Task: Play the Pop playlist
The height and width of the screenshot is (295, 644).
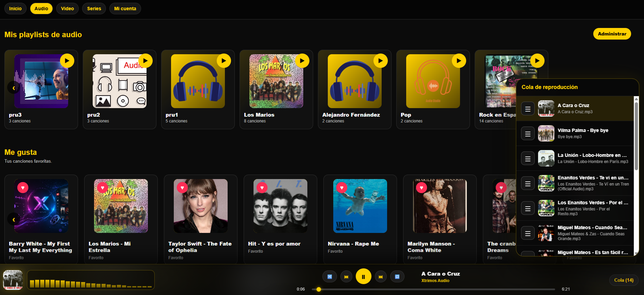Action: pos(459,61)
